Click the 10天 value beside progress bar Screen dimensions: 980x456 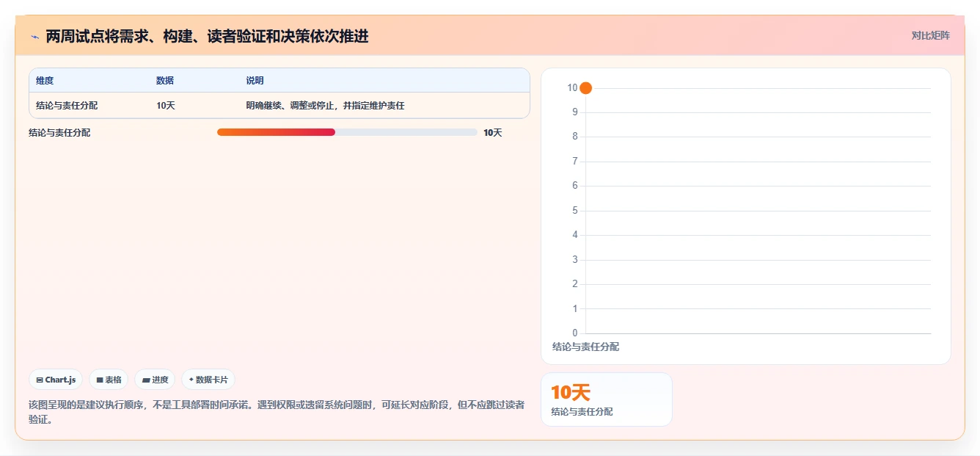(x=493, y=133)
